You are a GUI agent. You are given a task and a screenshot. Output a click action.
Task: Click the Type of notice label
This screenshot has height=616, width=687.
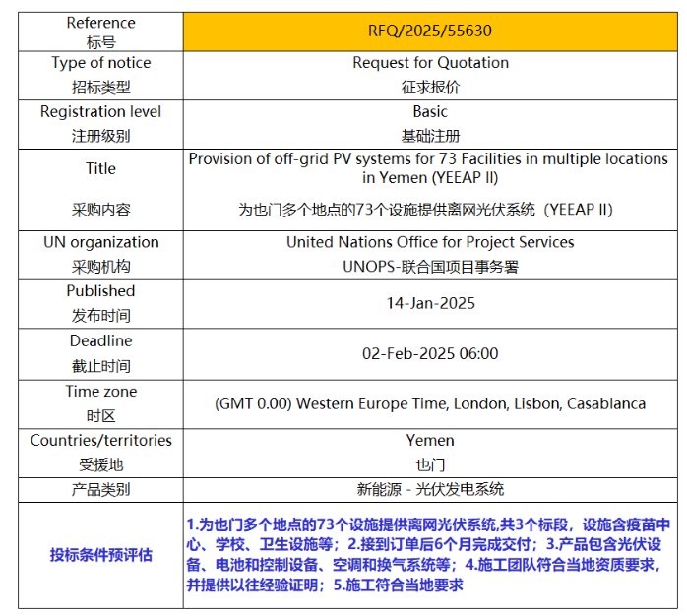pos(100,63)
